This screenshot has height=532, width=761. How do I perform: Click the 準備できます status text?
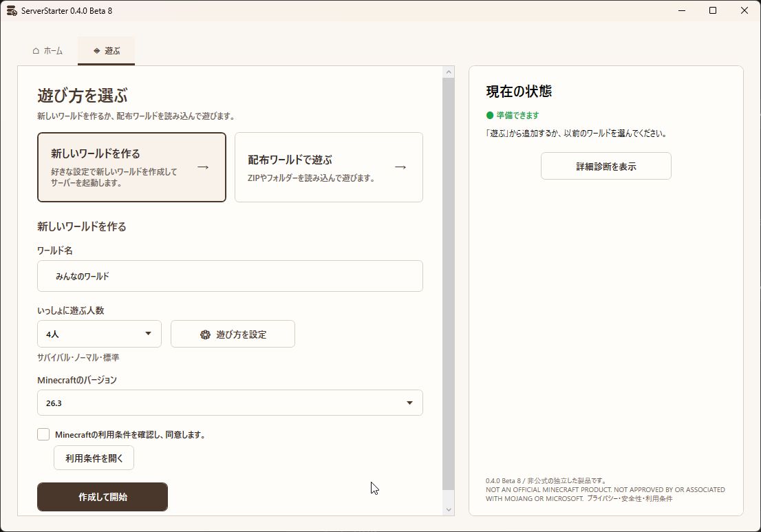[517, 116]
